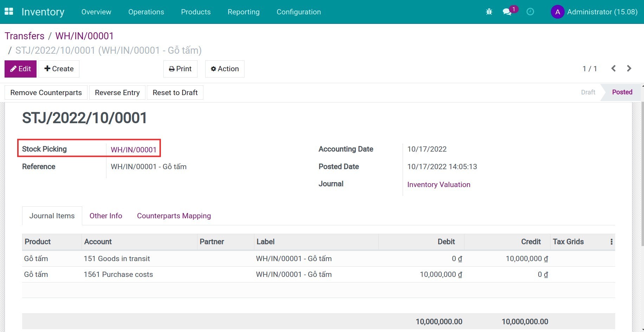644x332 pixels.
Task: Click the Reverse Entry button
Action: pyautogui.click(x=117, y=93)
